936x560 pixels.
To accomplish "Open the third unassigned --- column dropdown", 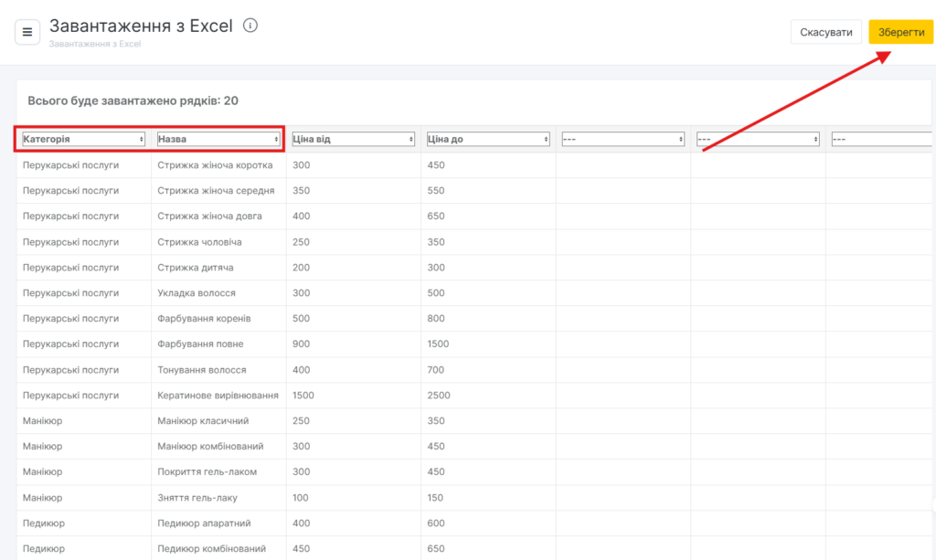I will 880,139.
